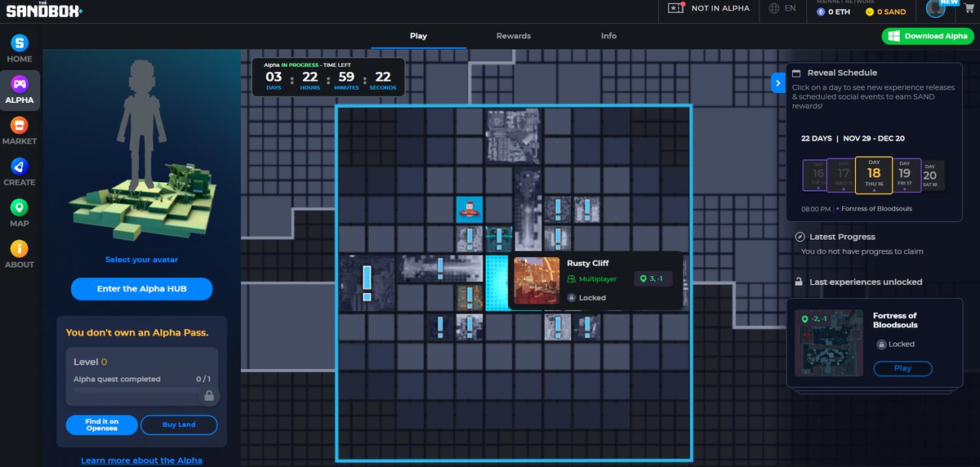The width and height of the screenshot is (980, 467).
Task: Click the globe language icon
Action: (x=774, y=8)
